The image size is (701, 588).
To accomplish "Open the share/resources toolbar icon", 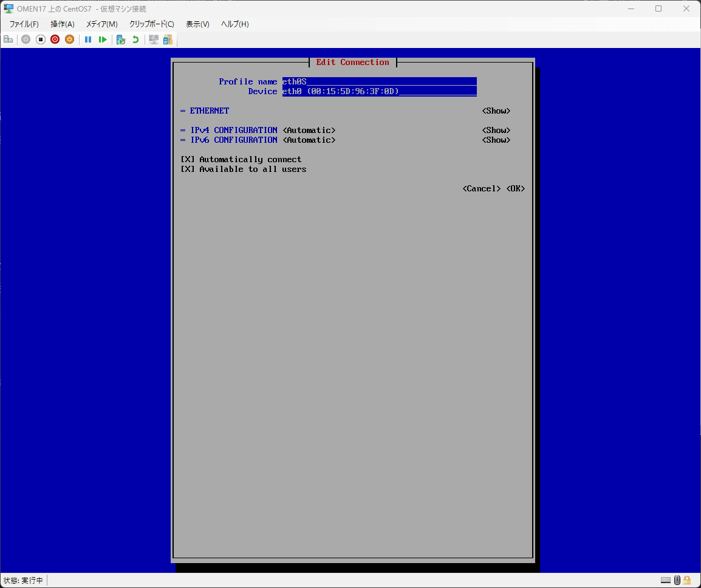I will [168, 39].
